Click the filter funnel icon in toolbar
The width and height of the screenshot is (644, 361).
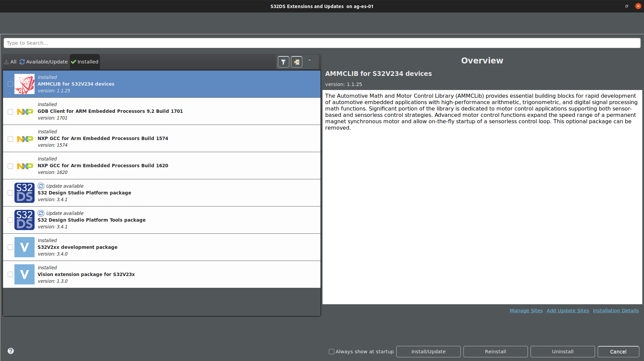(x=283, y=62)
